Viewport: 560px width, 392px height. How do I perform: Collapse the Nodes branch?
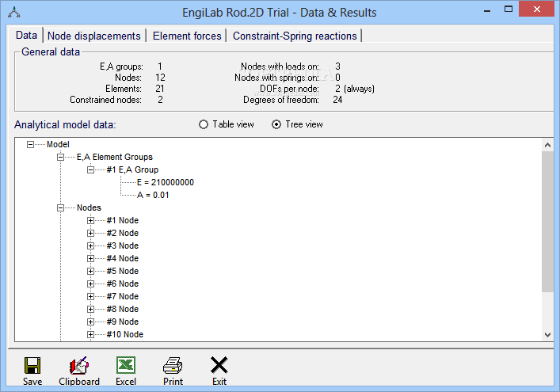coord(61,207)
